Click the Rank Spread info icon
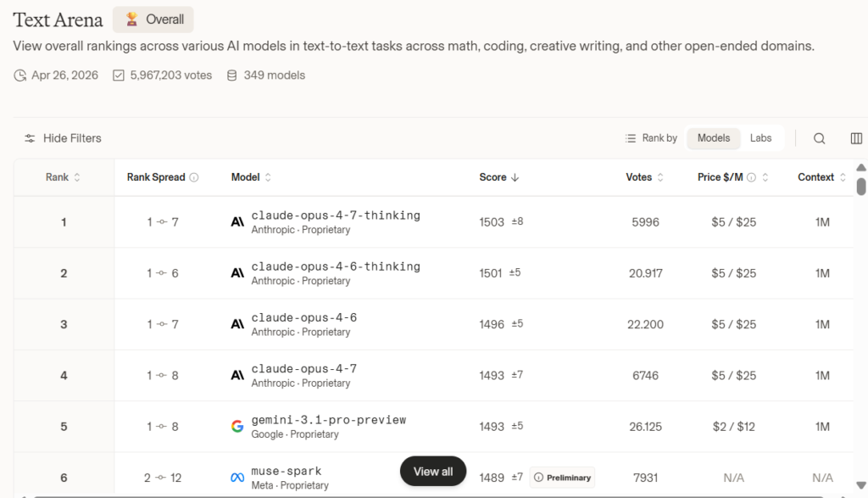The height and width of the screenshot is (498, 868). click(x=194, y=177)
